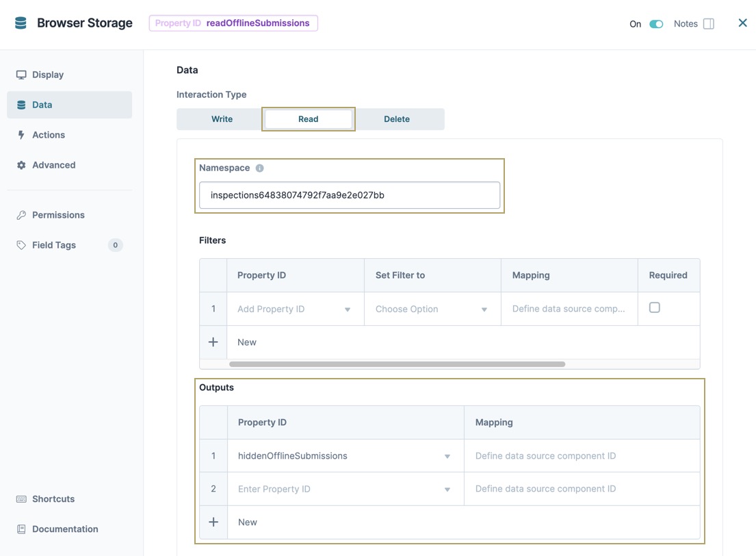Image resolution: width=756 pixels, height=556 pixels.
Task: Open the Enter Property ID dropdown
Action: coord(346,489)
